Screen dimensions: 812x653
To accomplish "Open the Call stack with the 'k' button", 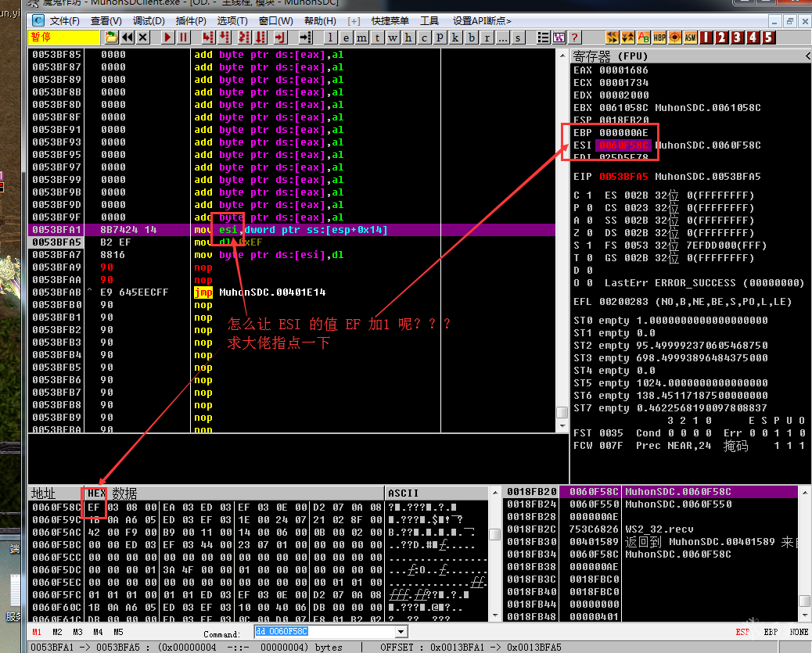I will [455, 38].
